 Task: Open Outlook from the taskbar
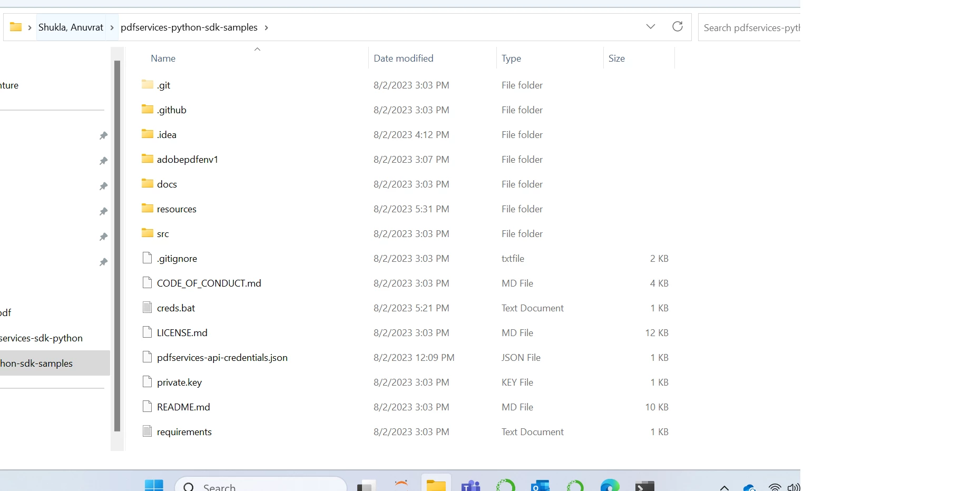(540, 486)
